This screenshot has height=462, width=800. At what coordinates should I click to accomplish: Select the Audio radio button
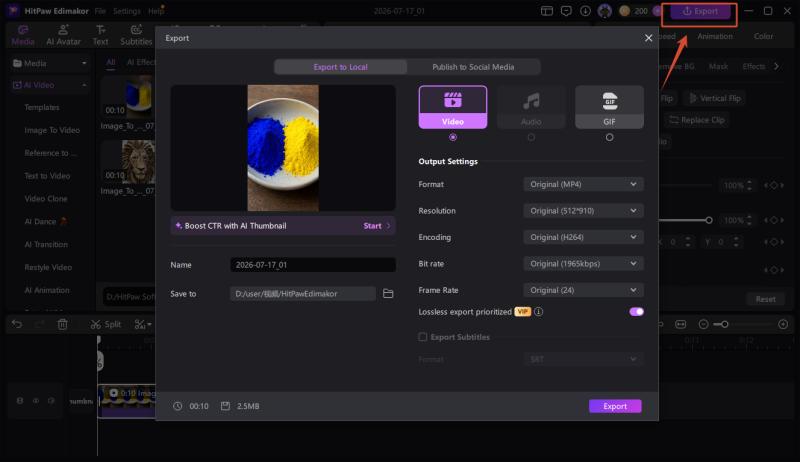click(531, 137)
